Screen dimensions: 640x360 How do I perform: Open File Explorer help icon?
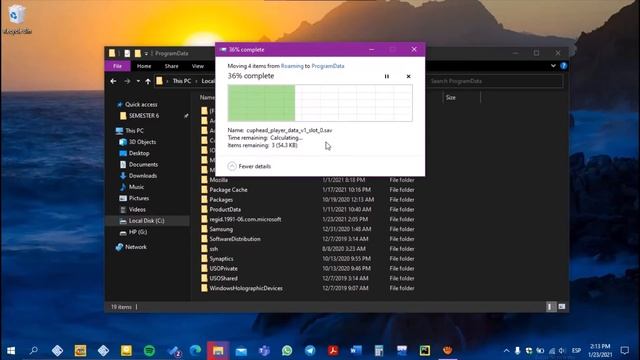(x=564, y=66)
